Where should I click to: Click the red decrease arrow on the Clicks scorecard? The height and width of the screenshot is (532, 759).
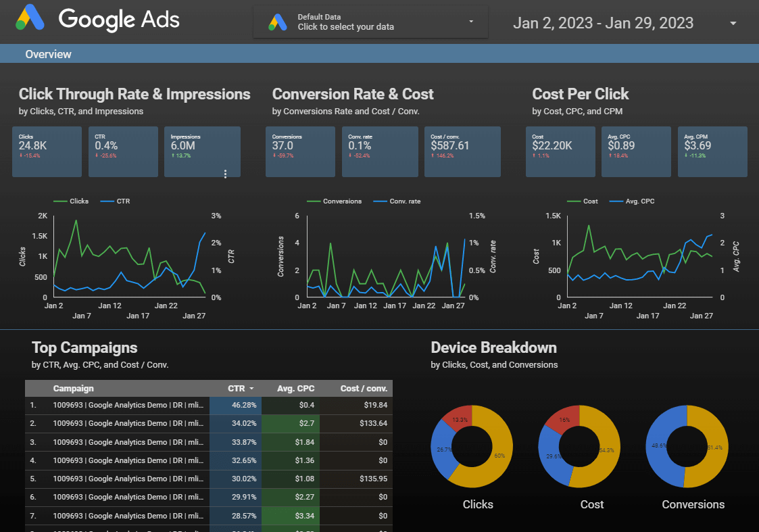point(21,155)
